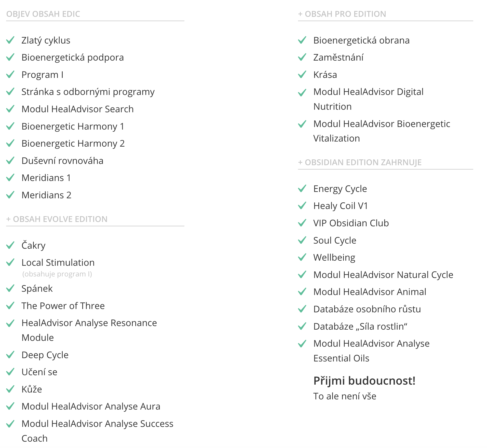The image size is (487, 448).
Task: Click the checkmark next to Spánek
Action: coord(10,288)
